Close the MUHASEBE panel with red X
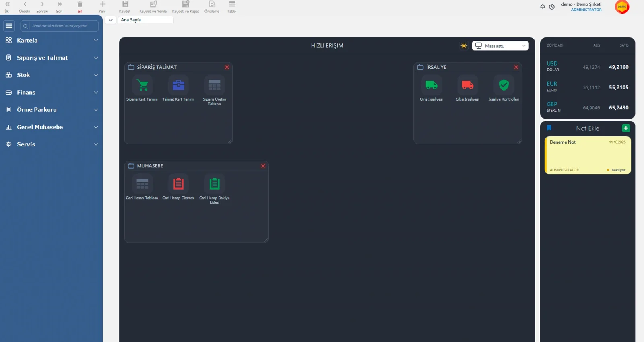Screen dimensions: 644x342 (263, 166)
